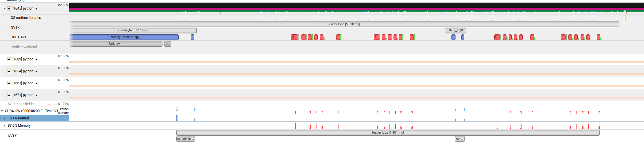Select the CatArrayBatchedCopy CUDA API bar
Screen dimensions: 644x147
[x=124, y=37]
